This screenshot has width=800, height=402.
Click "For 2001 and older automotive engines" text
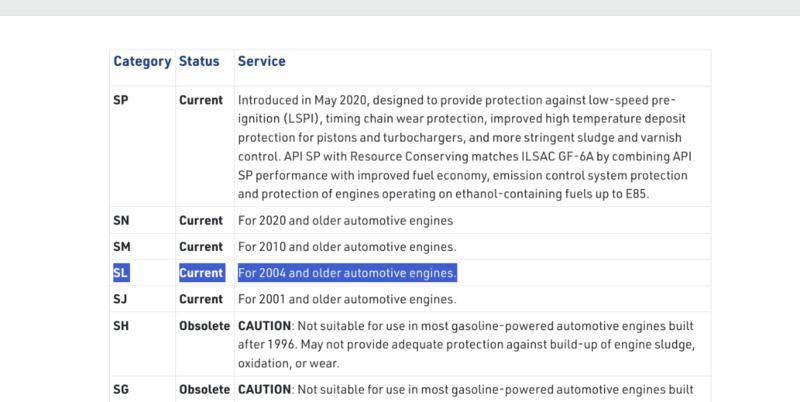(x=347, y=299)
